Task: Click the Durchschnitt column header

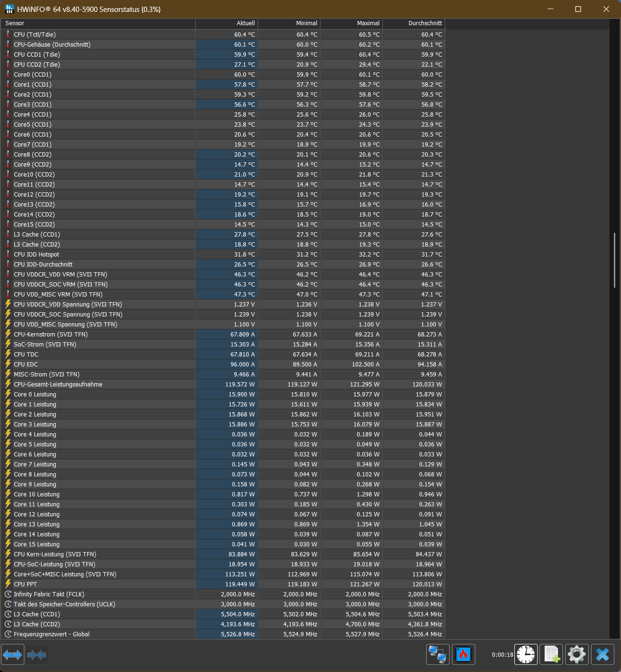Action: (x=414, y=23)
